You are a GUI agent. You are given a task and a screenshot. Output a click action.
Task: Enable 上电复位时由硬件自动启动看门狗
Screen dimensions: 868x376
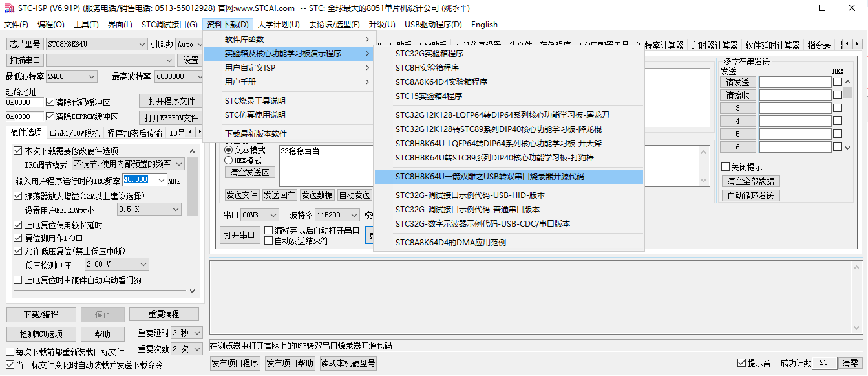[18, 280]
